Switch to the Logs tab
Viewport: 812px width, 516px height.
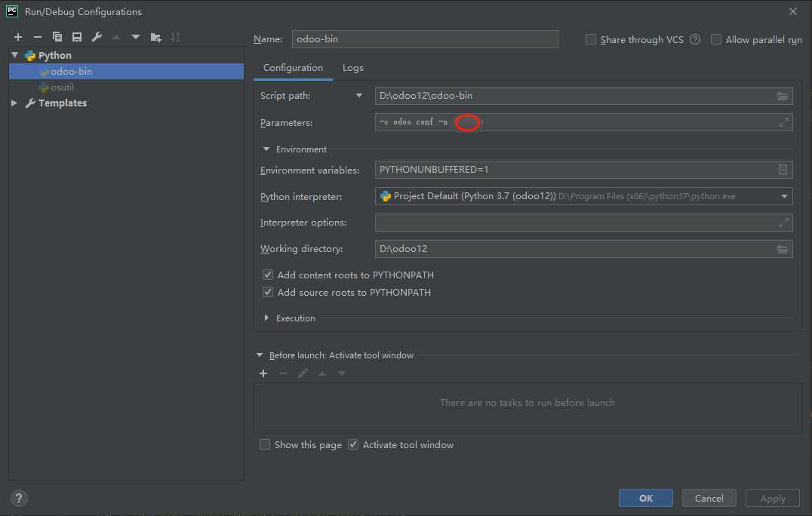(x=352, y=68)
